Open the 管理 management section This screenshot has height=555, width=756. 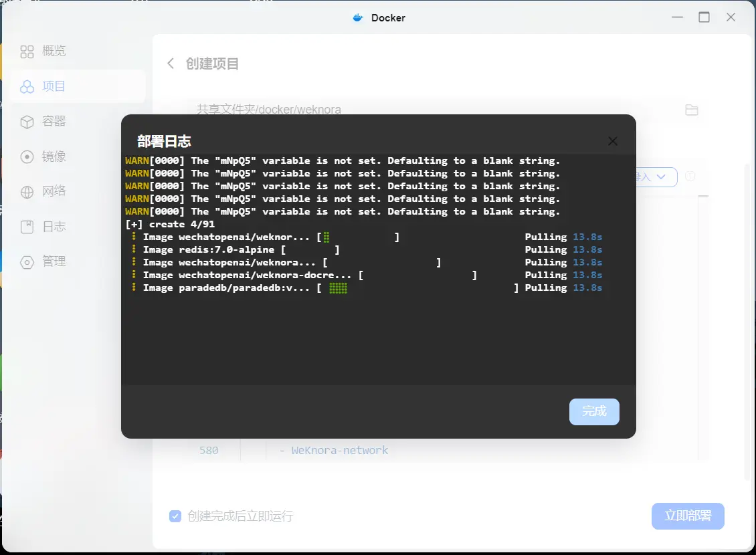(77, 261)
